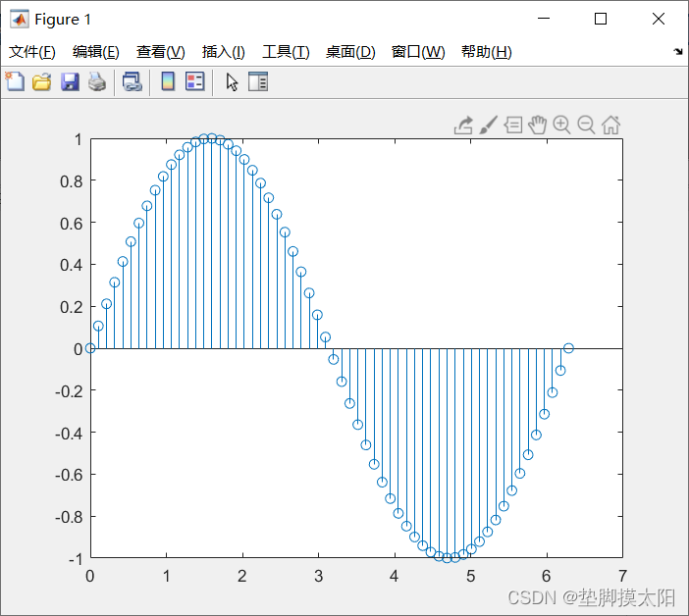Expand the 工具(T) menu
This screenshot has width=689, height=616.
point(286,52)
